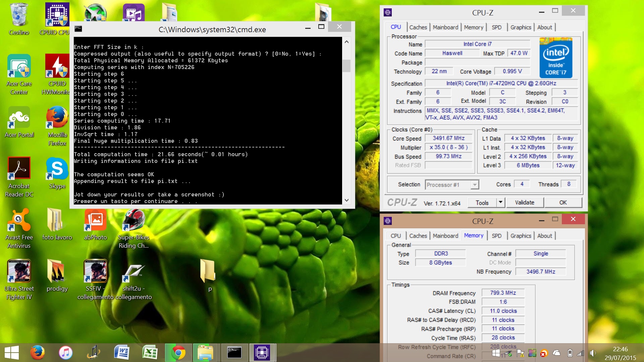This screenshot has height=362, width=644.
Task: Click the NB Frequency value 3496.7 MHz
Action: (540, 271)
